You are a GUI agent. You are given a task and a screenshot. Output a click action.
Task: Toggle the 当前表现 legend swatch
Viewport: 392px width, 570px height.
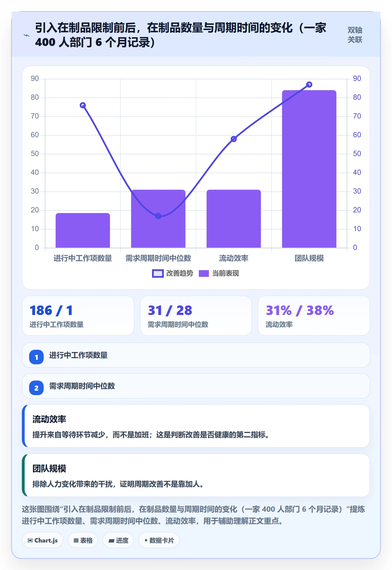[x=204, y=274]
